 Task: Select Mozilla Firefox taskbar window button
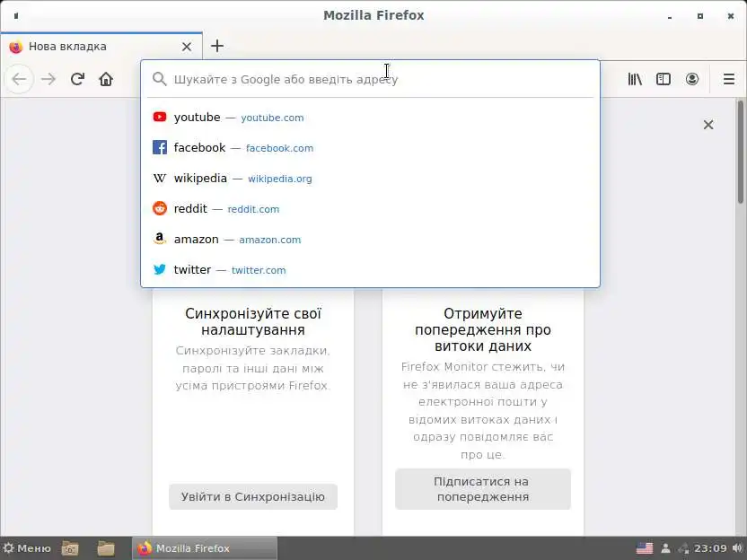coord(205,548)
